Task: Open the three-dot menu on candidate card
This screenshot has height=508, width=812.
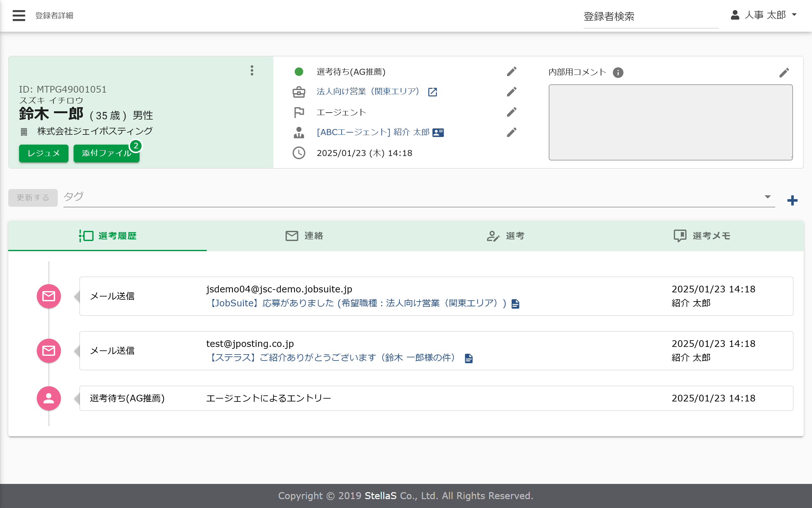Action: tap(252, 70)
